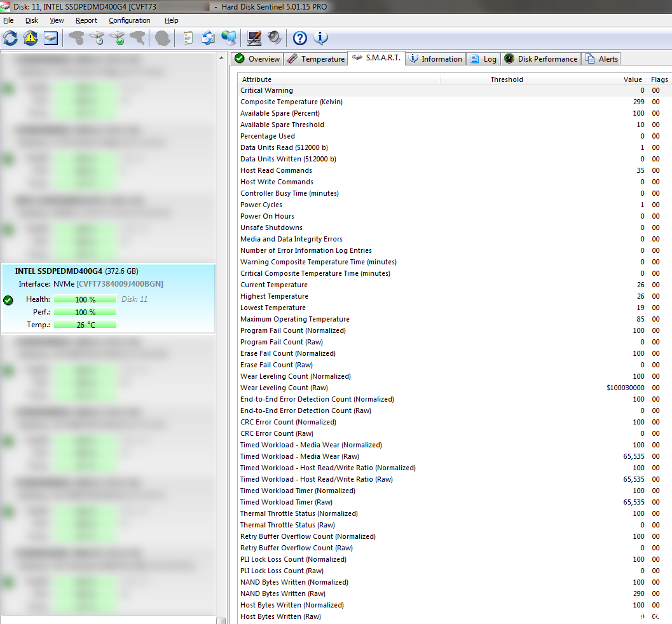This screenshot has width=672, height=624.
Task: Open the Help menu
Action: pyautogui.click(x=172, y=20)
